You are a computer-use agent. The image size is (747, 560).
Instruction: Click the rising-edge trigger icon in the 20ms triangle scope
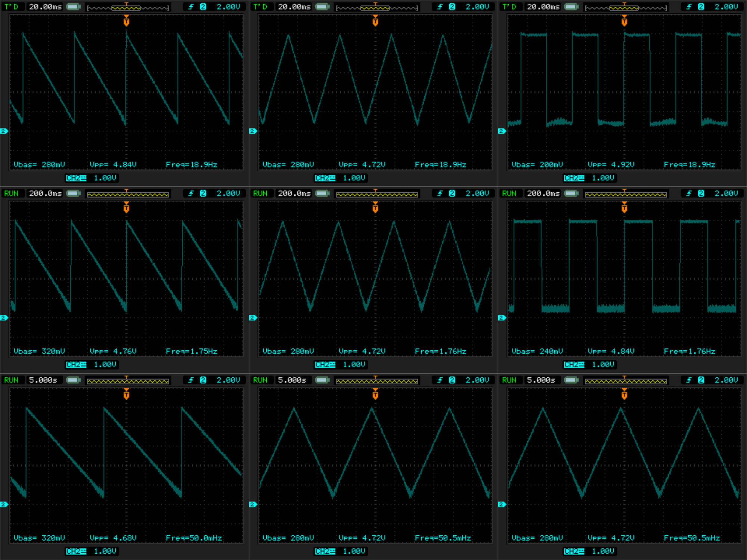click(x=440, y=7)
